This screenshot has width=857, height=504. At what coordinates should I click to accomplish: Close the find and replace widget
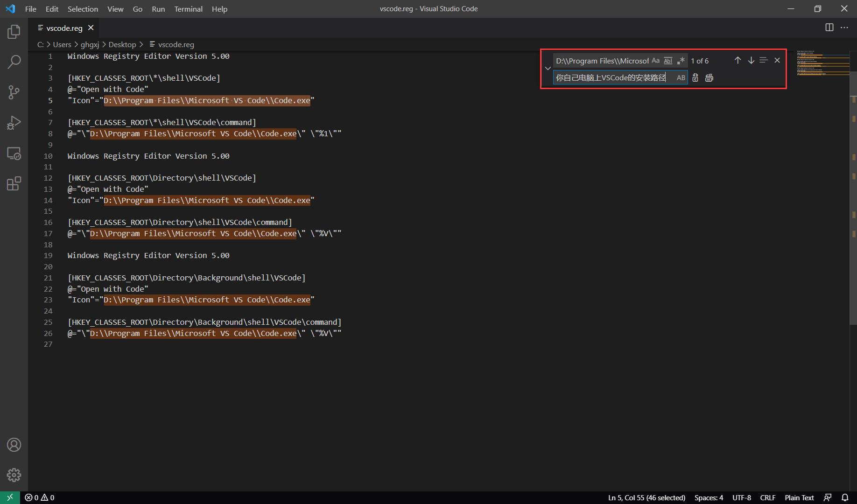pos(777,60)
